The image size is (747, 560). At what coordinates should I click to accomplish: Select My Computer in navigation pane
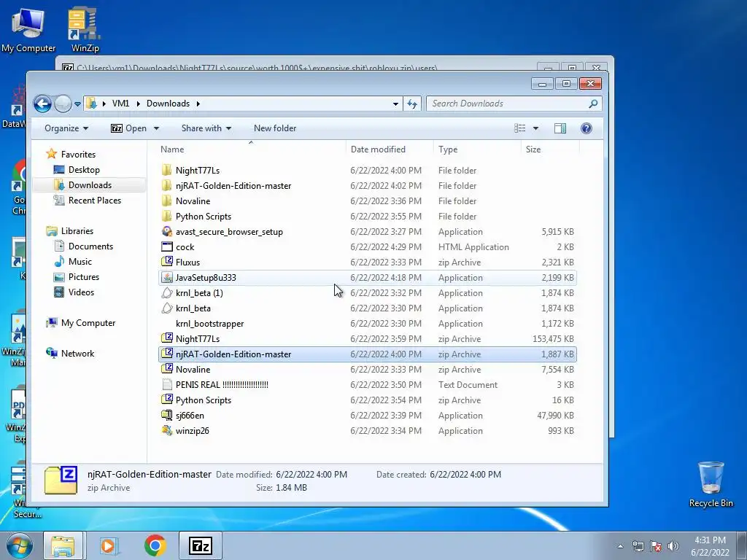(81, 323)
